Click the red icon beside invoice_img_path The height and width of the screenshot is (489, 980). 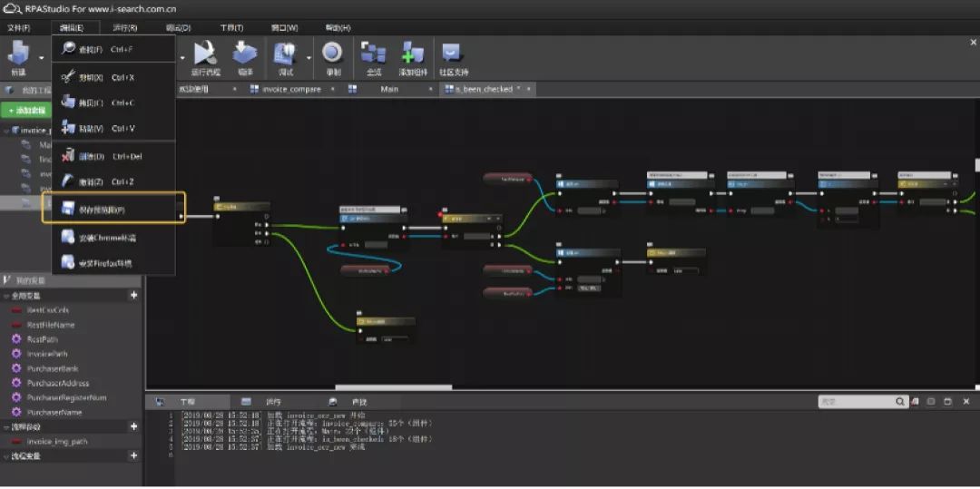[x=17, y=442]
